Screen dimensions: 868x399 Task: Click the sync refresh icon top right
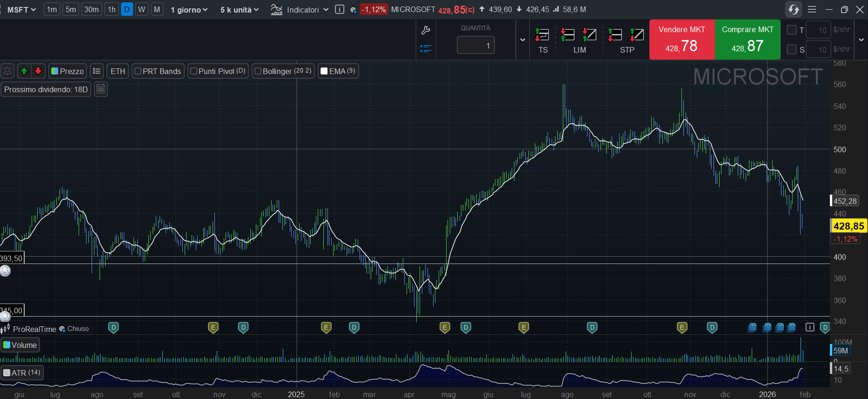pyautogui.click(x=794, y=9)
